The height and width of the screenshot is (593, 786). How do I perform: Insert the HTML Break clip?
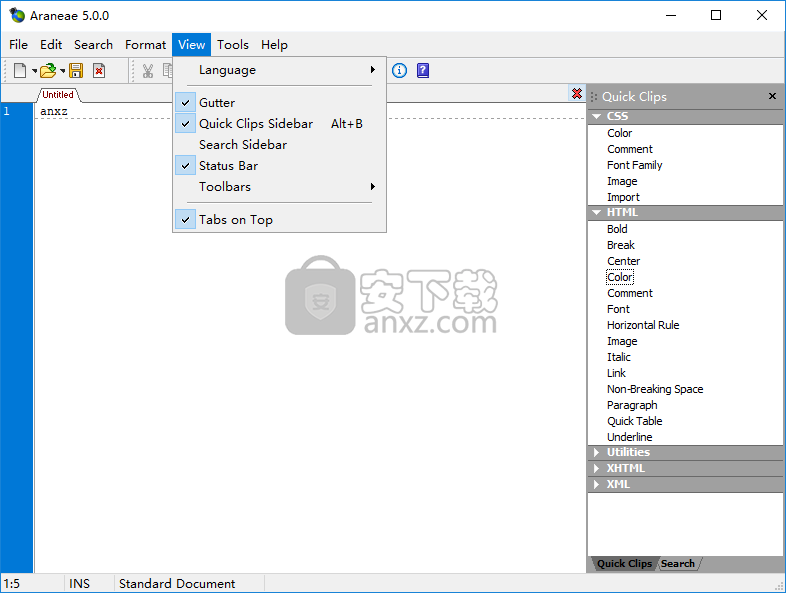pyautogui.click(x=621, y=245)
